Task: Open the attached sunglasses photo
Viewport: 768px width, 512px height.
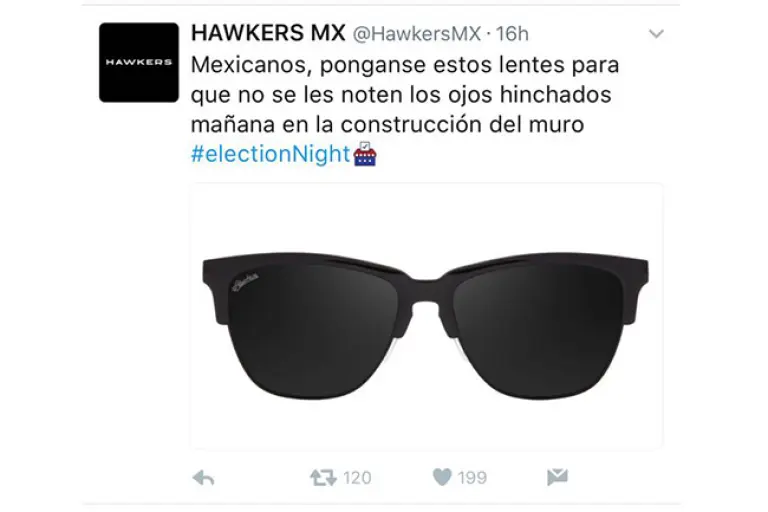Action: coord(427,316)
